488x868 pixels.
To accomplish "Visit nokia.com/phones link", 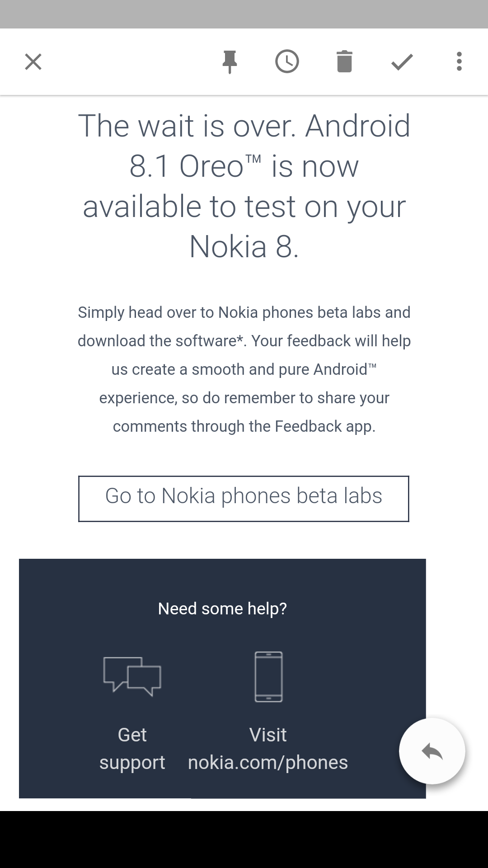I will 268,749.
